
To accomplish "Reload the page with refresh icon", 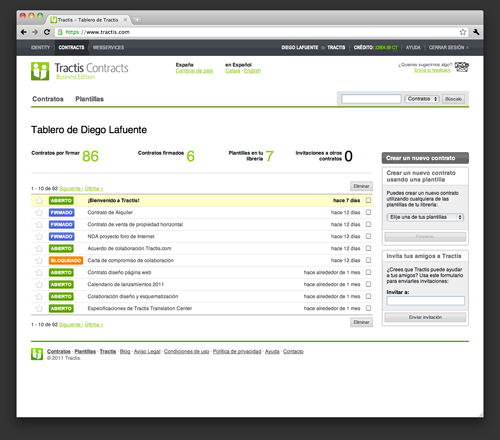I will [47, 32].
